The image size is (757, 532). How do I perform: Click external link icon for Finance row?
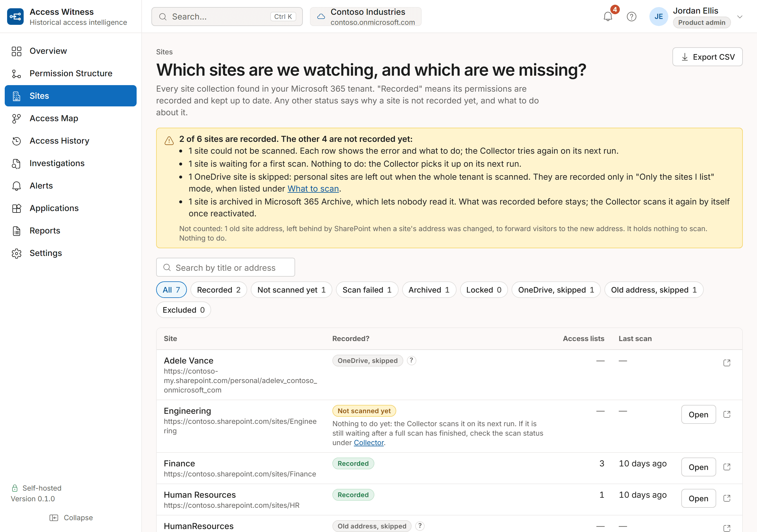pos(727,467)
